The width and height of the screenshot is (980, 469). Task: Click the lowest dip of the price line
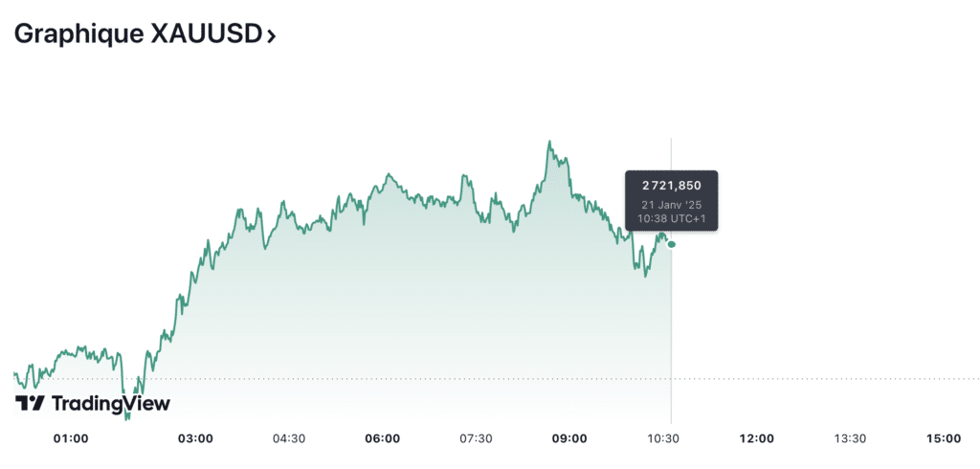click(x=128, y=417)
